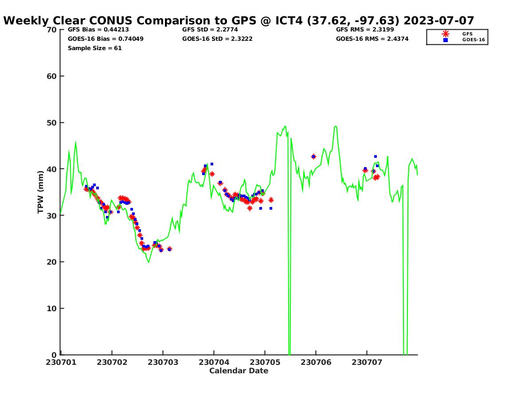The image size is (532, 399).
Task: Click the Sample Size = 61 text
Action: [x=94, y=48]
